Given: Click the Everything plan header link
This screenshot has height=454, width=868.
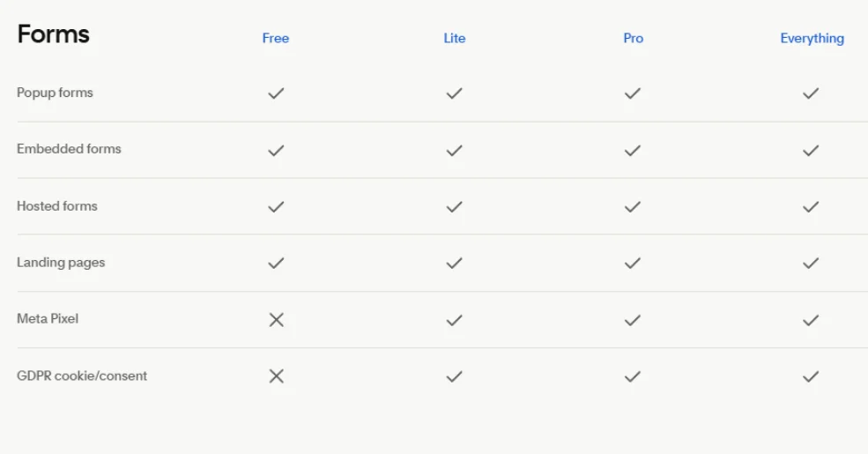Looking at the screenshot, I should 812,38.
